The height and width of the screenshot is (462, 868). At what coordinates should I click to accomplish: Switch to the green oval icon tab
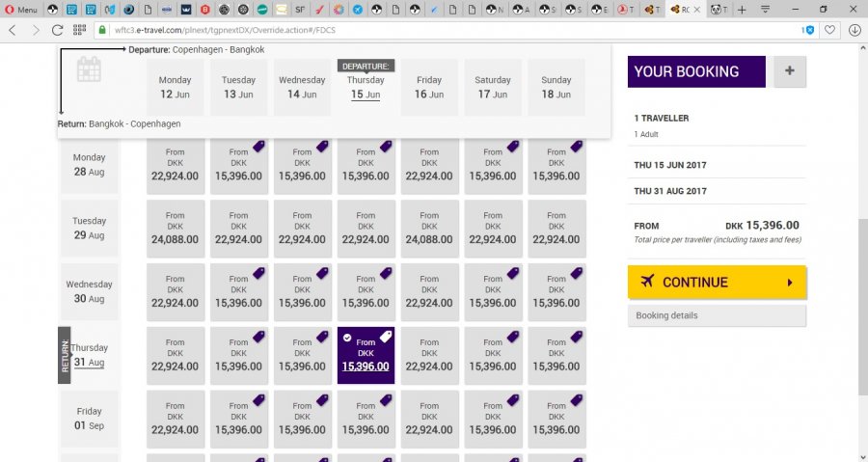262,10
